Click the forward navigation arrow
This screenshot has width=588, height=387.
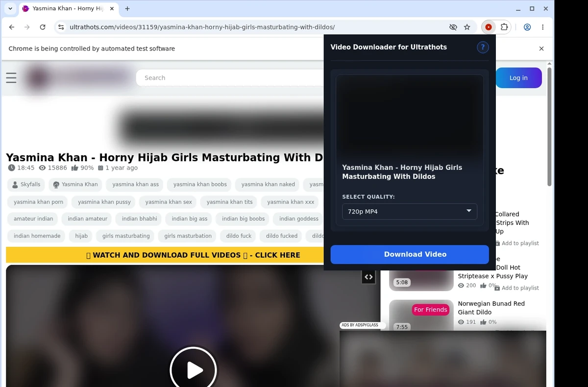27,27
